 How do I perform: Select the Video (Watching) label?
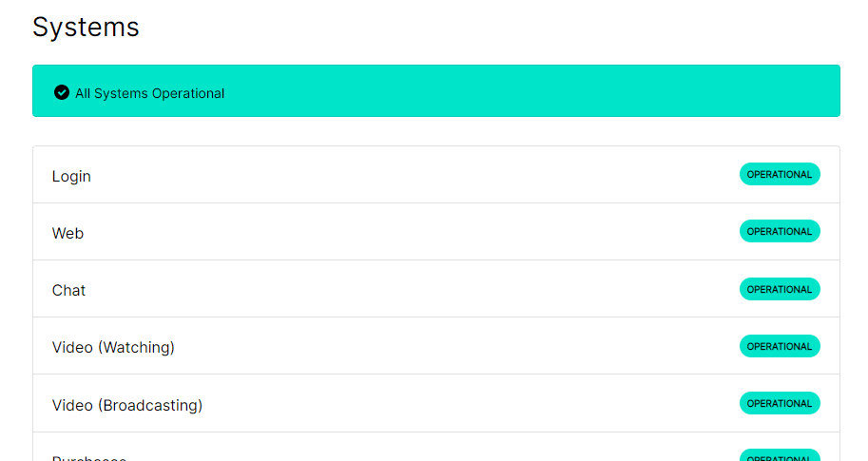coord(113,348)
